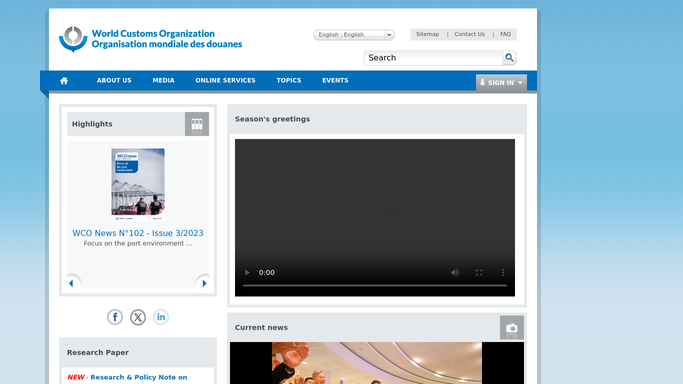Open the Facebook social icon
The image size is (683, 384).
115,317
